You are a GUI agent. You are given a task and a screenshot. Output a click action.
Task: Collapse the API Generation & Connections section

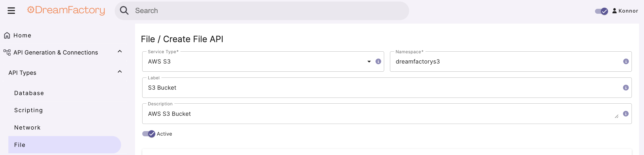(x=120, y=51)
